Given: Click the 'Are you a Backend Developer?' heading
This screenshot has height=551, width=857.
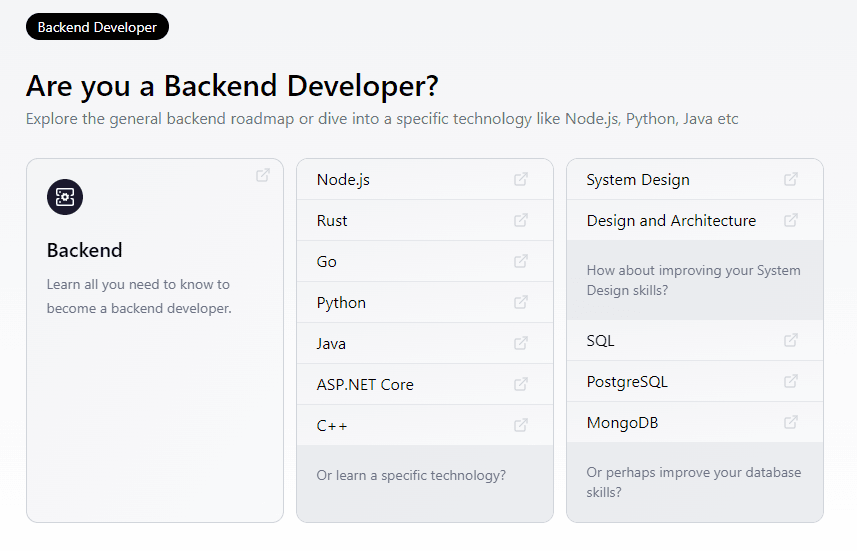Looking at the screenshot, I should (232, 85).
